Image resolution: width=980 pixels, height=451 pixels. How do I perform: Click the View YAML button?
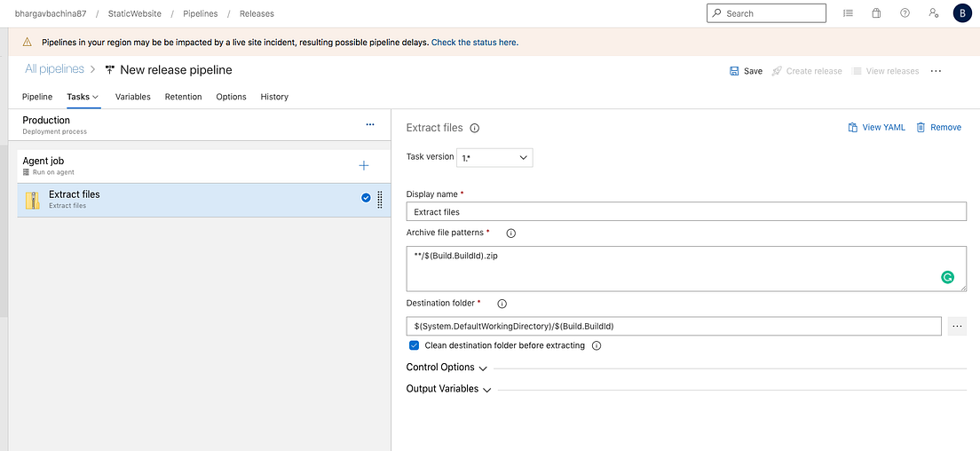coord(876,128)
